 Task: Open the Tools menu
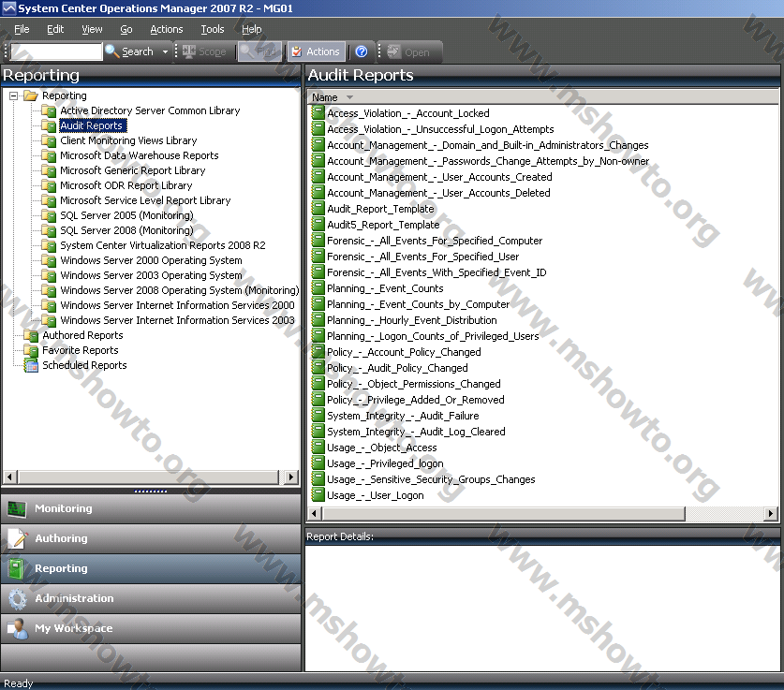point(213,29)
